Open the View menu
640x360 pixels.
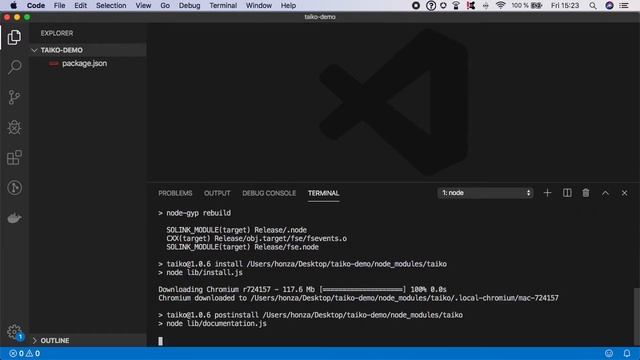pos(143,5)
